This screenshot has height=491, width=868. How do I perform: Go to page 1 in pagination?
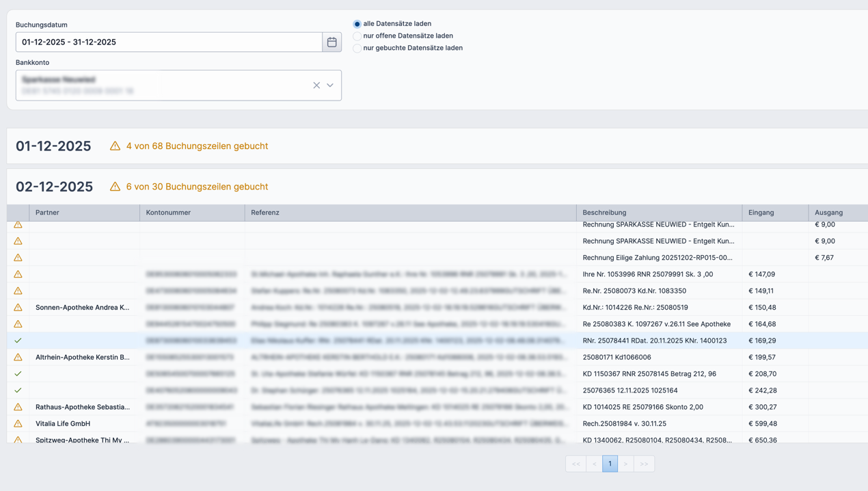point(610,464)
